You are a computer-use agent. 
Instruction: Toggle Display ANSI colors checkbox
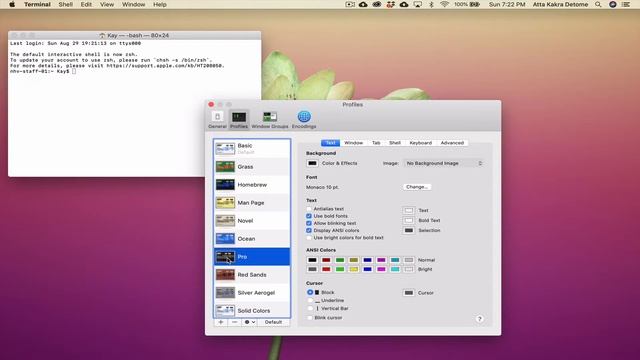coord(309,230)
